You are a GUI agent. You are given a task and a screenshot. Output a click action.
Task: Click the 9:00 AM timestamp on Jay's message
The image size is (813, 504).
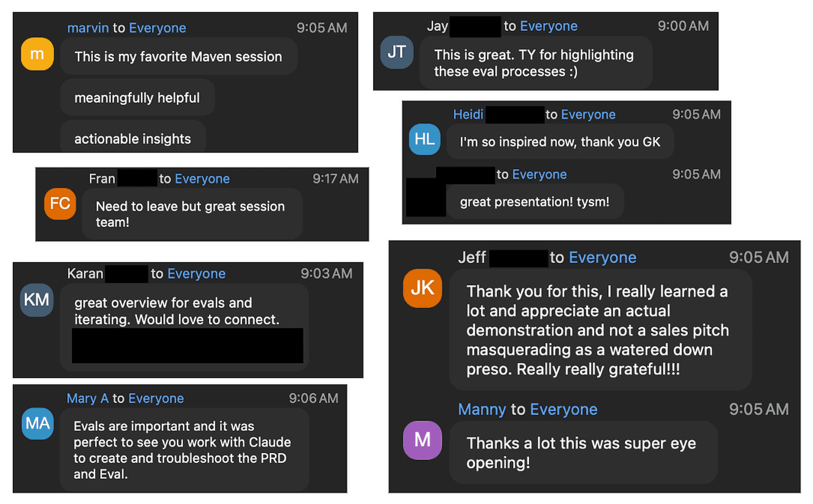[x=683, y=26]
